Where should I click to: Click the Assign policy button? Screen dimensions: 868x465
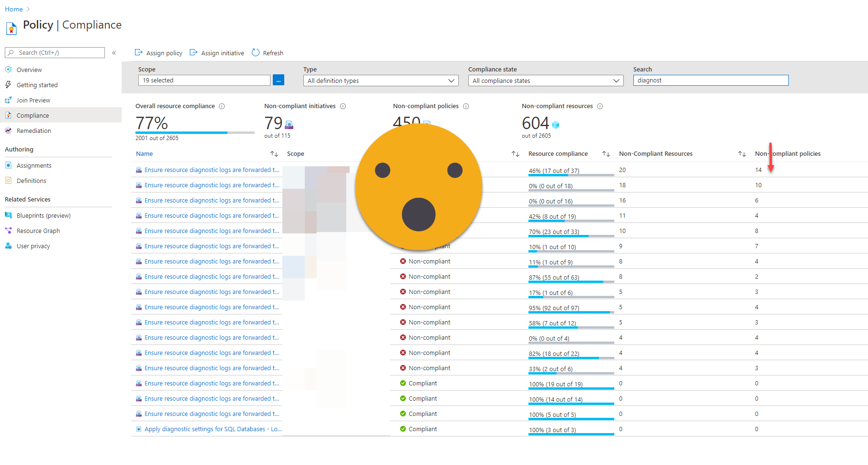158,52
